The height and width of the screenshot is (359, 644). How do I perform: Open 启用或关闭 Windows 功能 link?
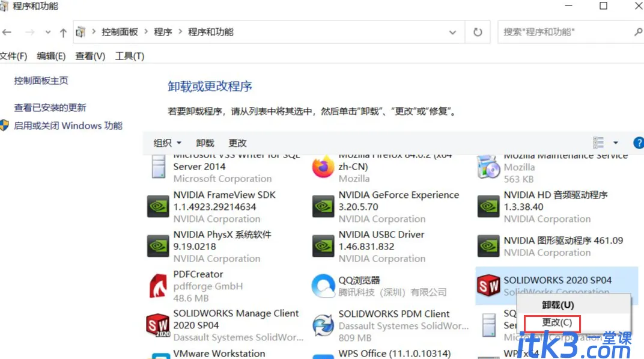tap(68, 126)
